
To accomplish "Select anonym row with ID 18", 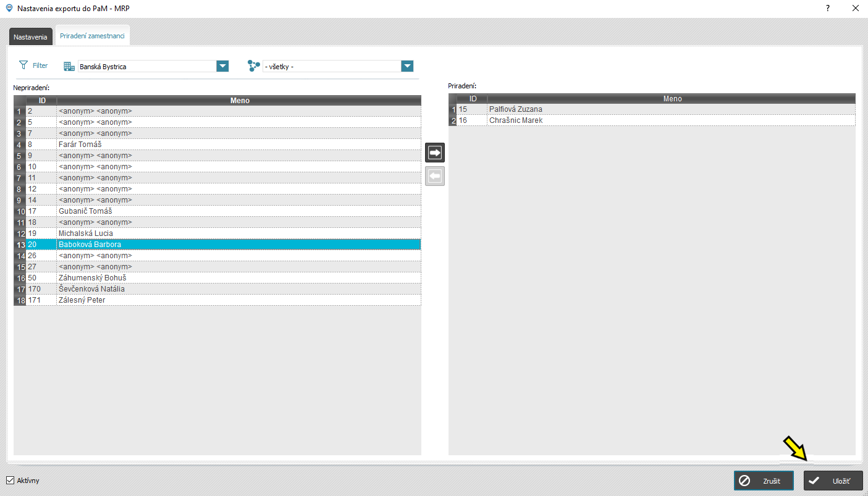I will click(x=217, y=222).
